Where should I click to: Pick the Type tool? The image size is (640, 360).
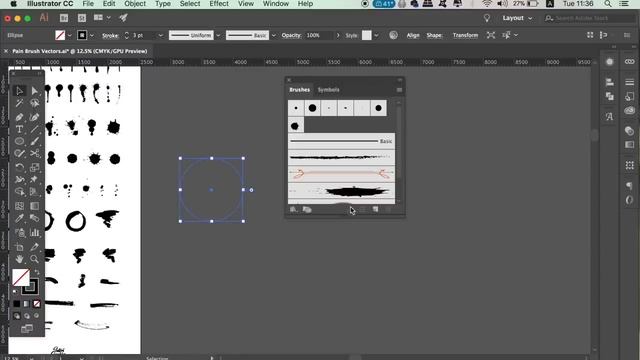coord(19,129)
